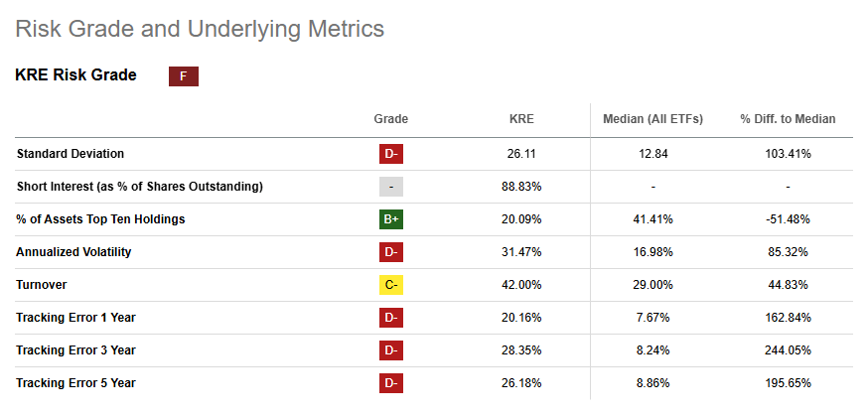
Task: Select the Short Interest metric label
Action: (x=139, y=187)
